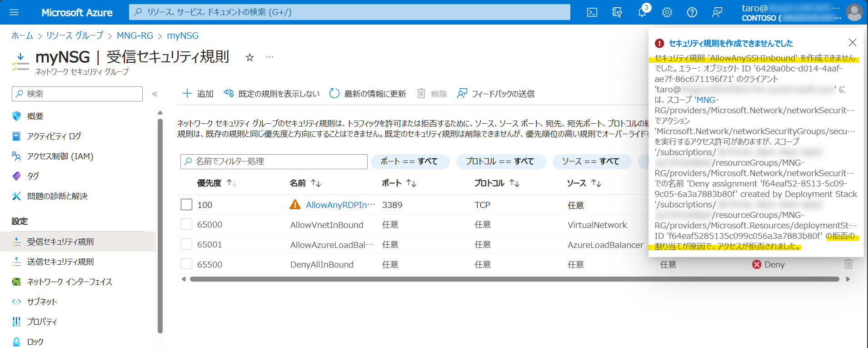Viewport: 868px width, 348px height.
Task: Sort by Name (名前) column
Action: click(x=305, y=183)
